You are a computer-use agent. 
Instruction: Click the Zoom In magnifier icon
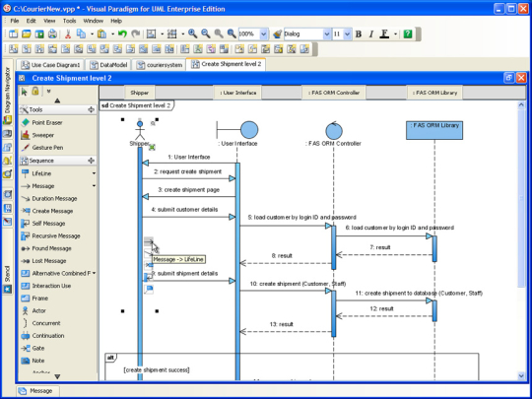click(193, 33)
